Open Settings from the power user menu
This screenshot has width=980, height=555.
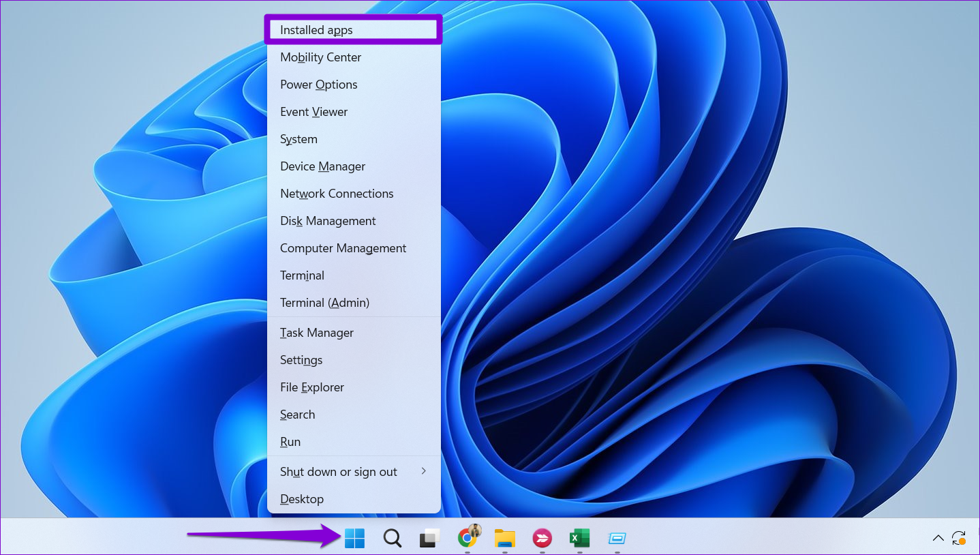(301, 359)
